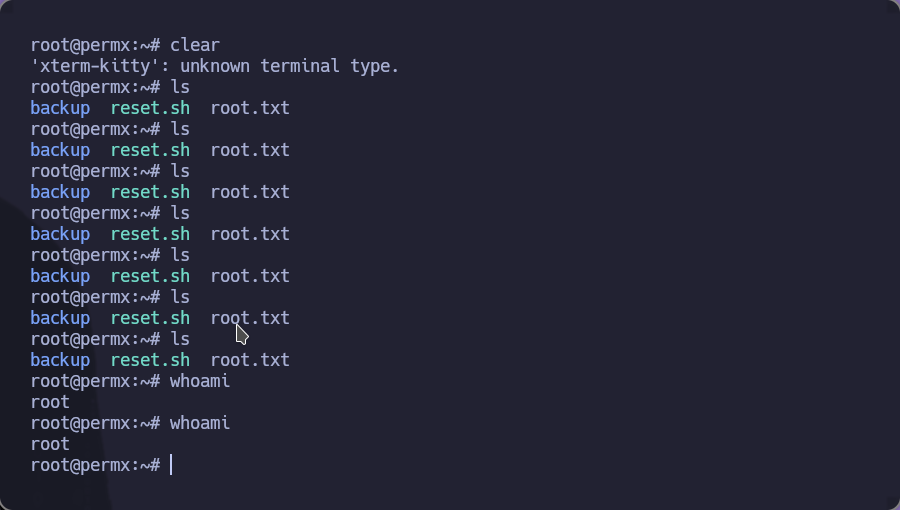
Task: Click the root@permx prompt before "clear"
Action: [95, 45]
